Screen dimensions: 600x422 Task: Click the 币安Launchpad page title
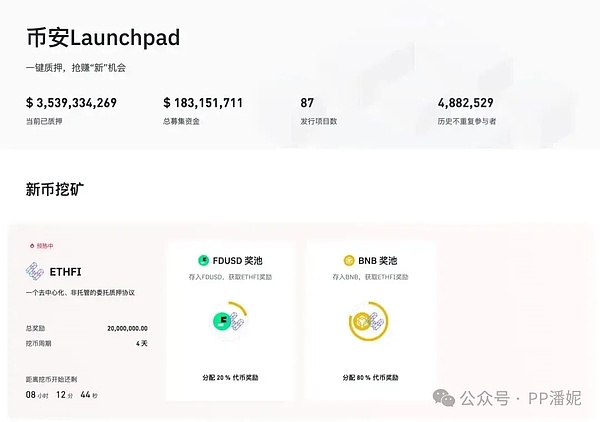103,37
